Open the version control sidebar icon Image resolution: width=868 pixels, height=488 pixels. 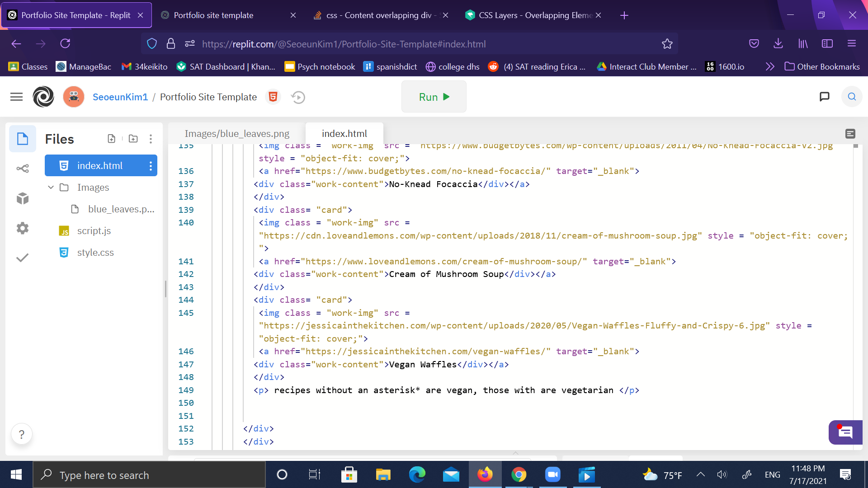point(23,169)
